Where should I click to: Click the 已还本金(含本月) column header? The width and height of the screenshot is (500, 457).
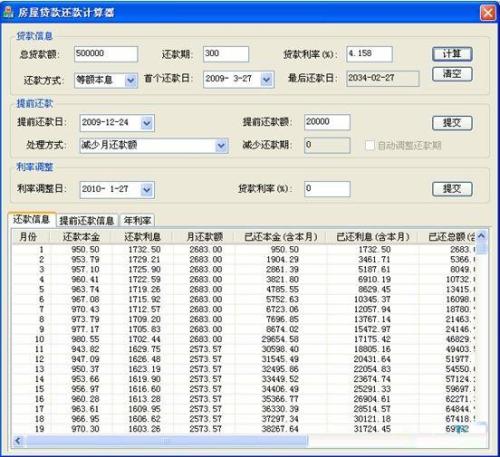[x=281, y=237]
